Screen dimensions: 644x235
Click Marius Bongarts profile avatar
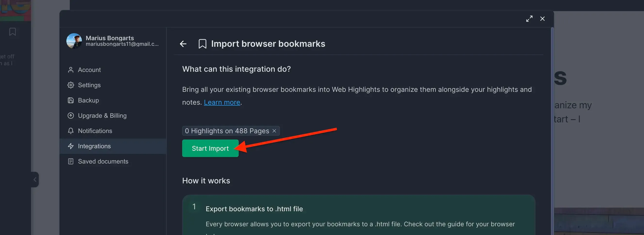74,41
